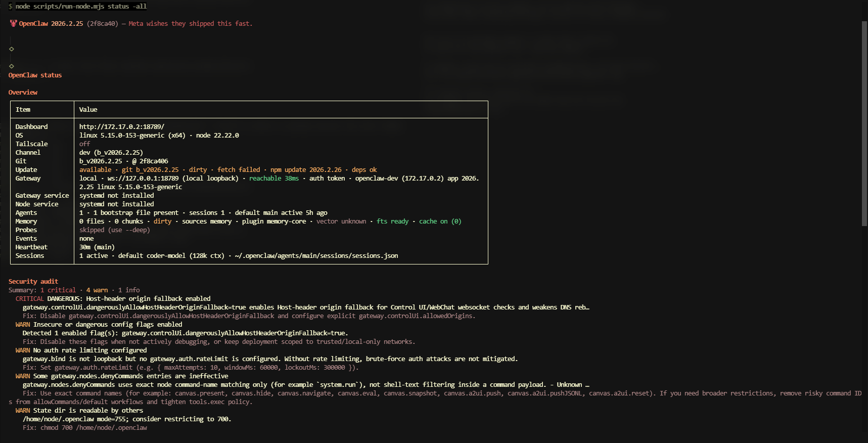This screenshot has width=868, height=443.
Task: Open the dashboard URL http://172.17.0.2:18789/
Action: (122, 127)
